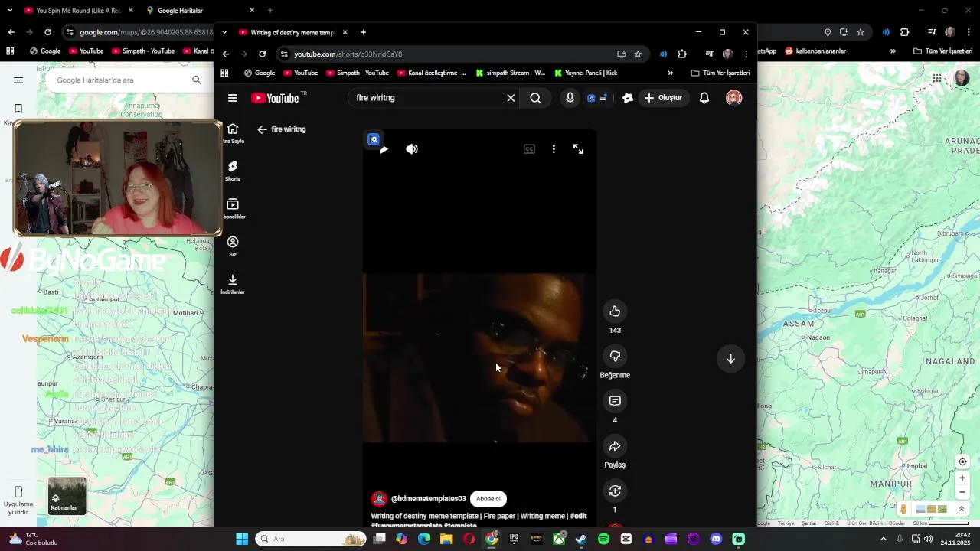
Task: Open the Short's three-dot more menu
Action: [554, 149]
